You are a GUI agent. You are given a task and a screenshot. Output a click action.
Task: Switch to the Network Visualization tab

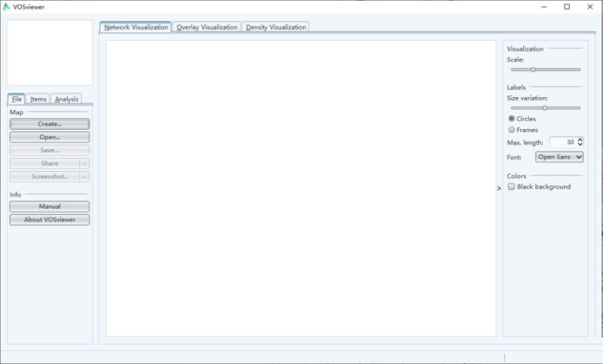tap(136, 27)
